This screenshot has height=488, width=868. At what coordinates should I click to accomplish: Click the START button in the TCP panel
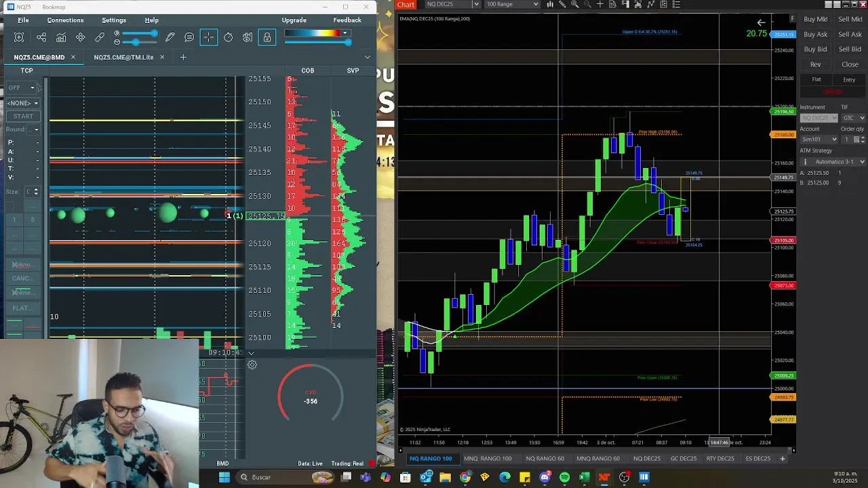click(23, 117)
